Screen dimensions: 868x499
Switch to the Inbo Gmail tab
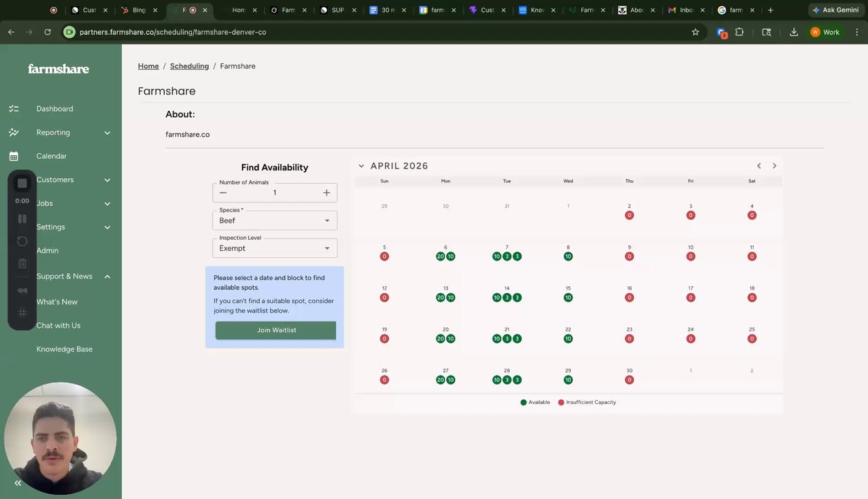pyautogui.click(x=687, y=10)
